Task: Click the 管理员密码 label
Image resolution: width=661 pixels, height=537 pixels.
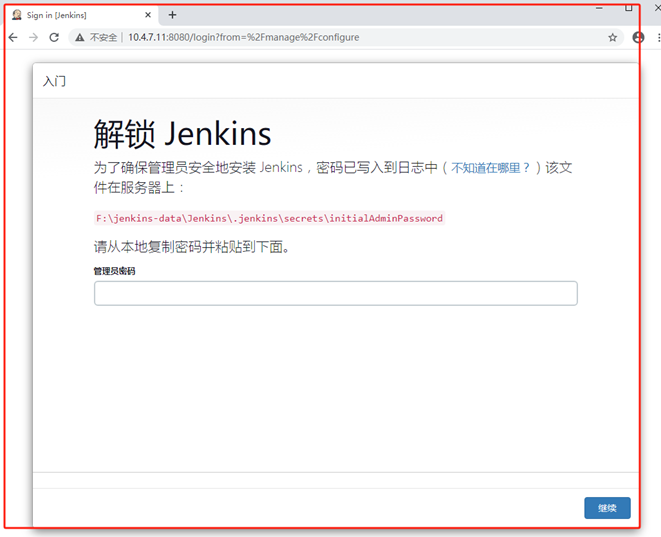Action: (114, 271)
